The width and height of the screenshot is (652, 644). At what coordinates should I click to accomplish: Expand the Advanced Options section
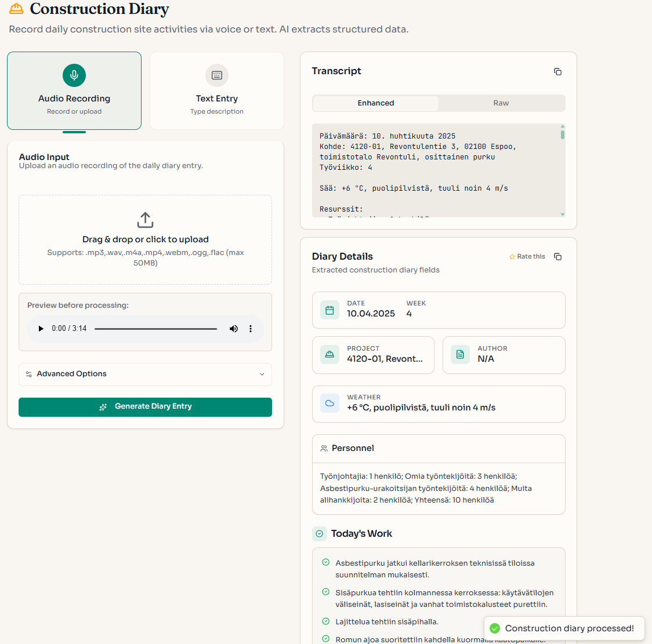pos(145,374)
